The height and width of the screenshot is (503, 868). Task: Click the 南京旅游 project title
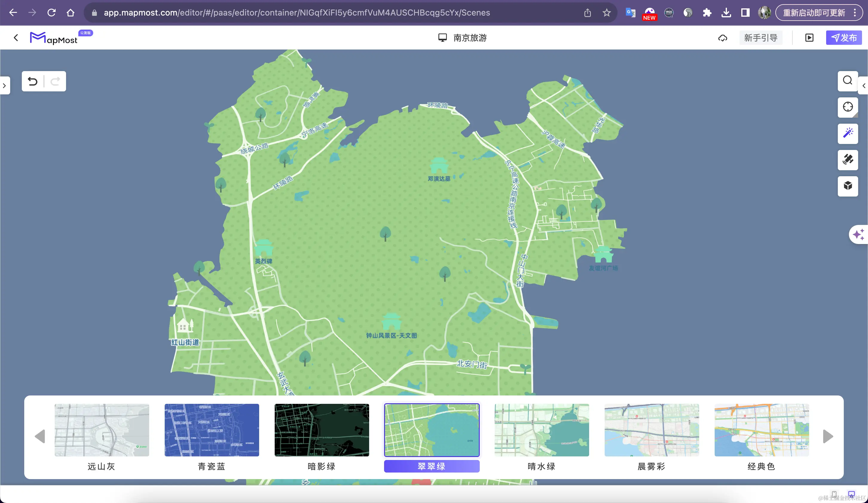pos(470,38)
